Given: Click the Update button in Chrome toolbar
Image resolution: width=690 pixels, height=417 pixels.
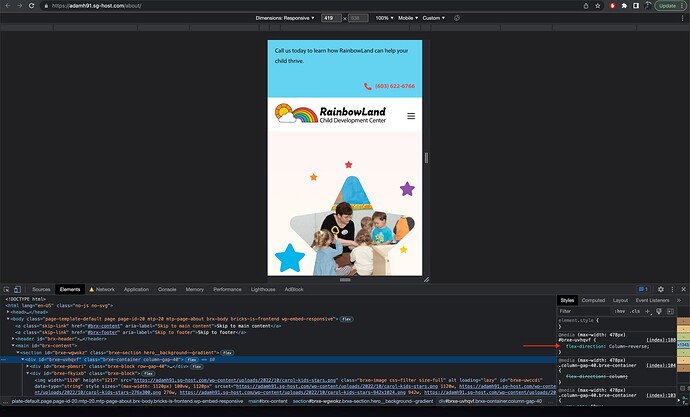Looking at the screenshot, I should click(x=670, y=6).
